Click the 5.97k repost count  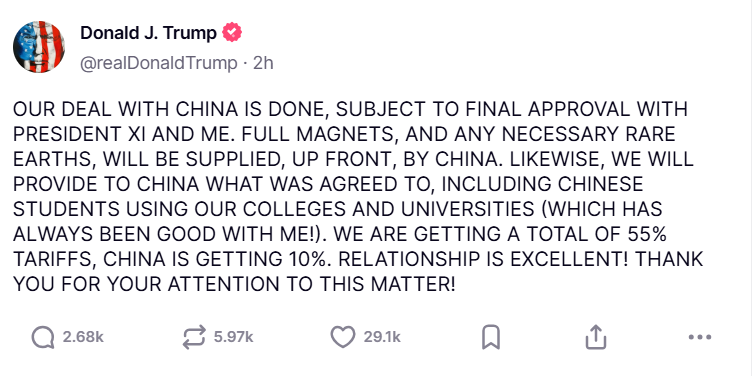pos(233,337)
